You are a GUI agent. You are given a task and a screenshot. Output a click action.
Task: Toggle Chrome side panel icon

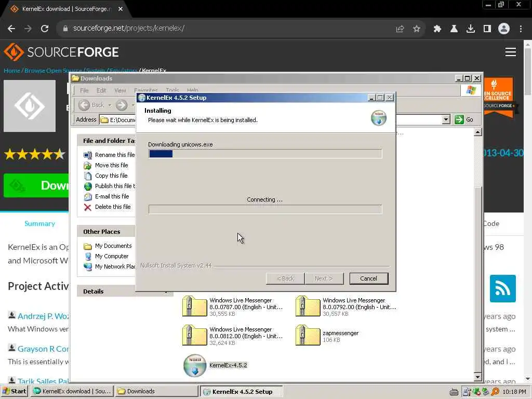coord(487,29)
